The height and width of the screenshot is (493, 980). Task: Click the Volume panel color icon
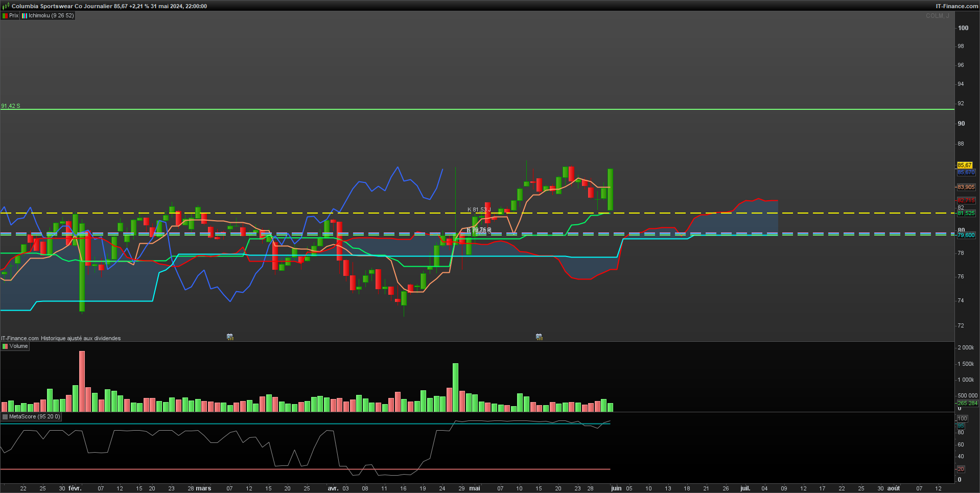5,346
